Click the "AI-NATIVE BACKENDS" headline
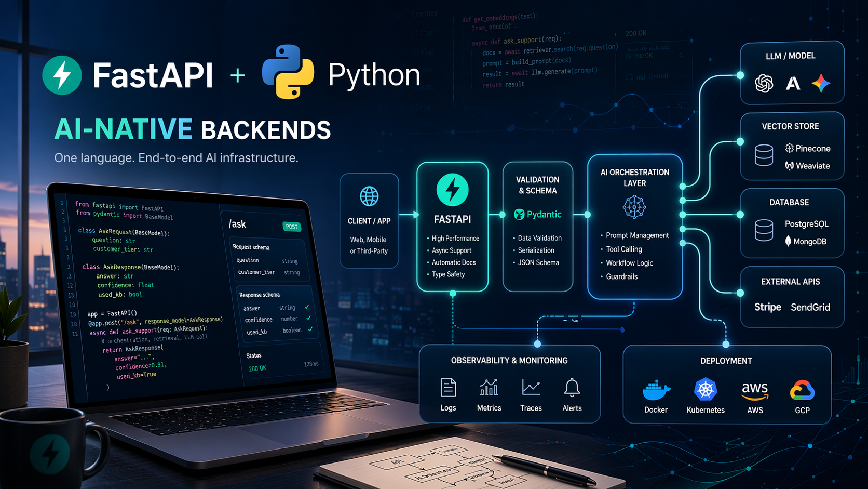The height and width of the screenshot is (489, 868). point(193,129)
